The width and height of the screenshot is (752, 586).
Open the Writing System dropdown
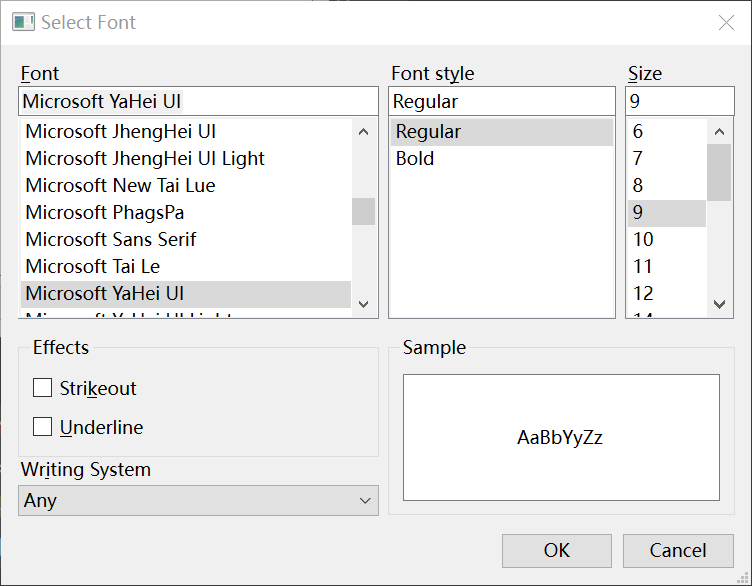(198, 501)
